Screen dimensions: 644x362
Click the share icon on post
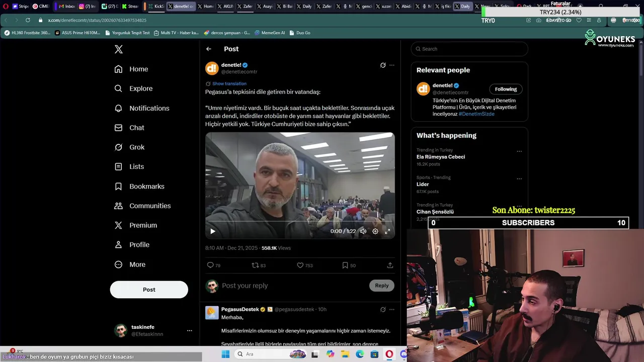(390, 265)
